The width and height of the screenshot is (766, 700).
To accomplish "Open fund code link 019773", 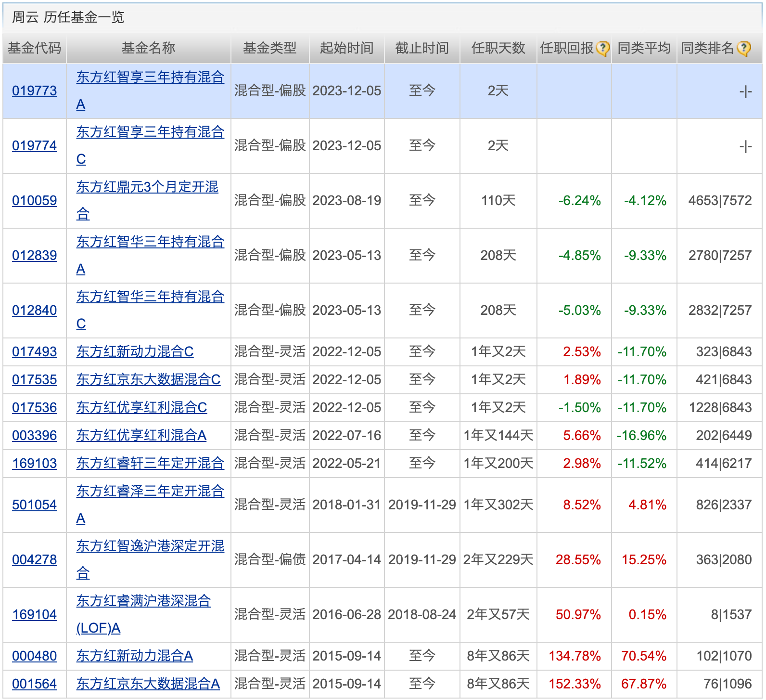I will coord(35,91).
